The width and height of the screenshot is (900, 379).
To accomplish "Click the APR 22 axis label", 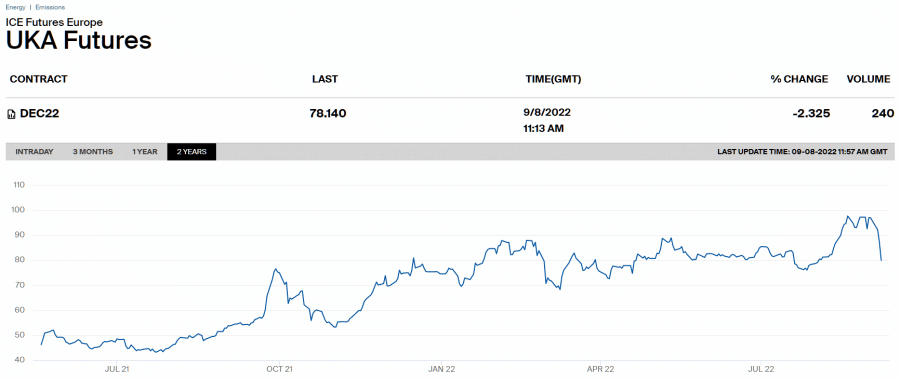I will pos(601,368).
